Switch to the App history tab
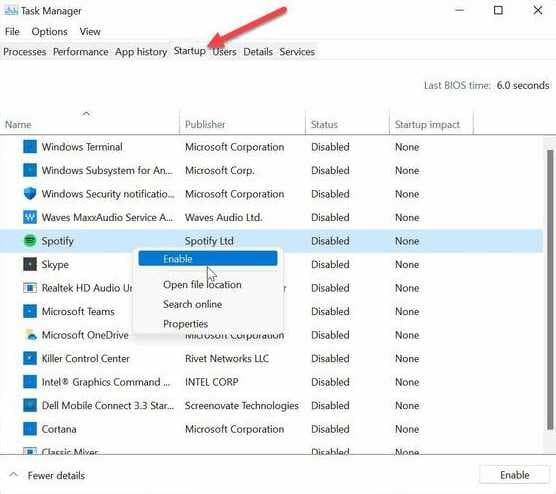556x494 pixels. 141,52
